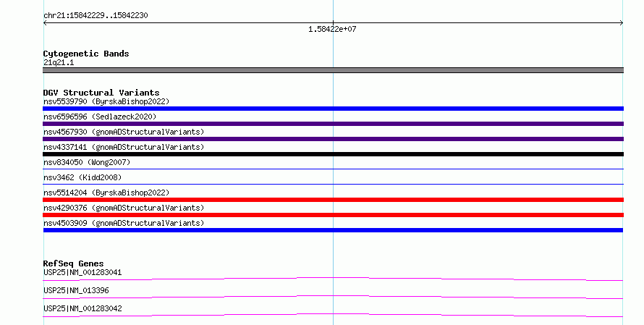Click the 1.58422e+07 ruler tick label
The image size is (644, 325).
pyautogui.click(x=332, y=29)
